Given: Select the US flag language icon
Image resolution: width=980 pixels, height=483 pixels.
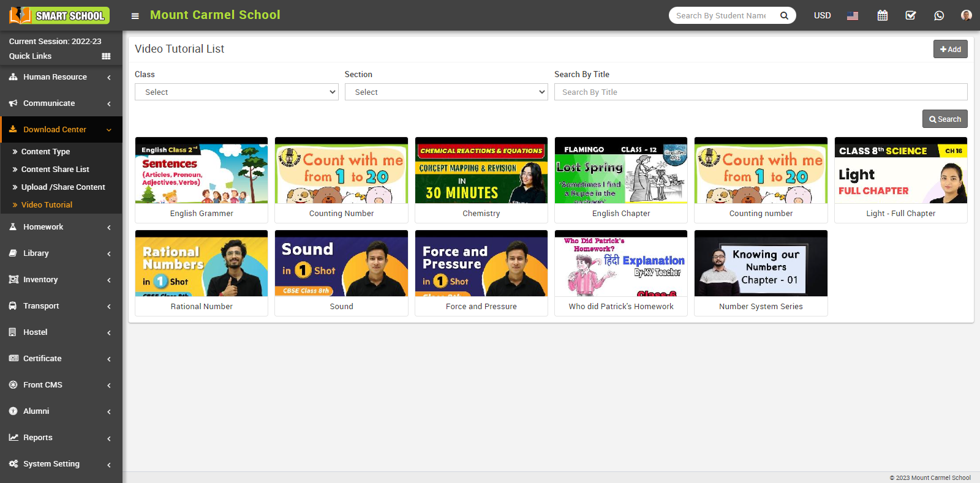Looking at the screenshot, I should pyautogui.click(x=852, y=15).
